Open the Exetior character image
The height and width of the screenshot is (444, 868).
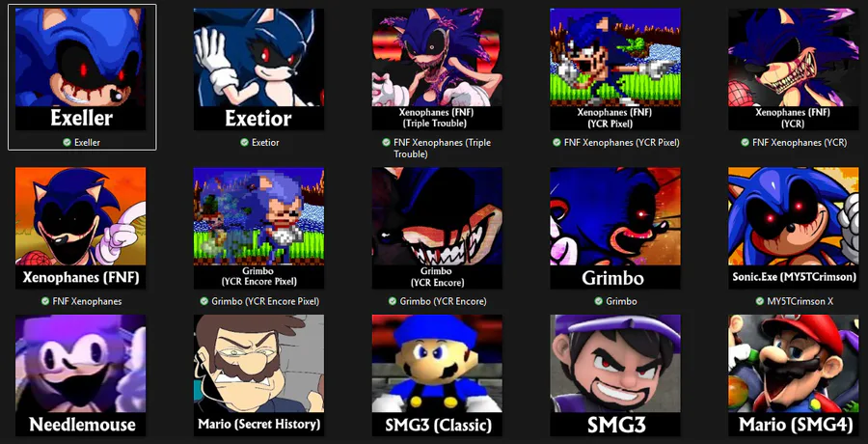tap(259, 69)
